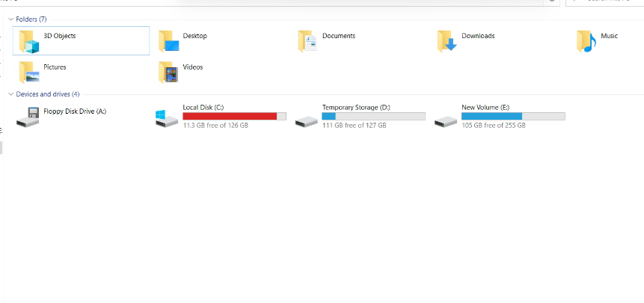The image size is (644, 303).
Task: Select the Floppy Disk Drive (A:) icon
Action: pyautogui.click(x=28, y=117)
